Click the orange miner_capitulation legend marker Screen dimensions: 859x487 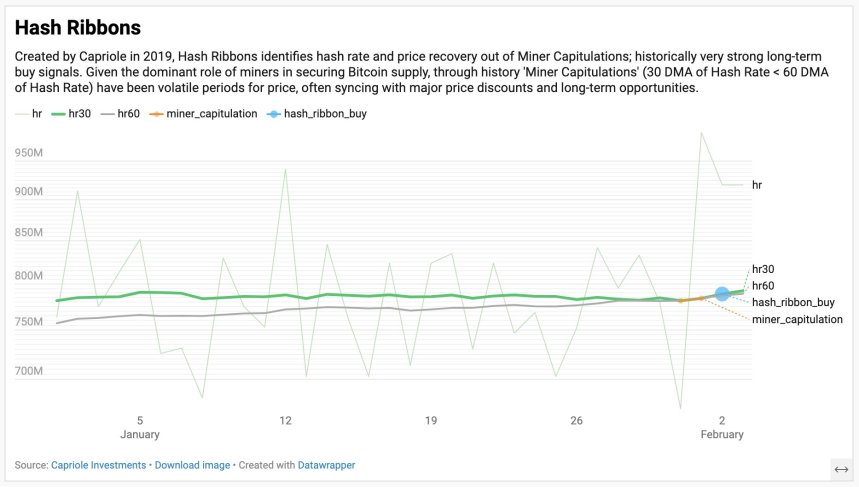pyautogui.click(x=155, y=114)
